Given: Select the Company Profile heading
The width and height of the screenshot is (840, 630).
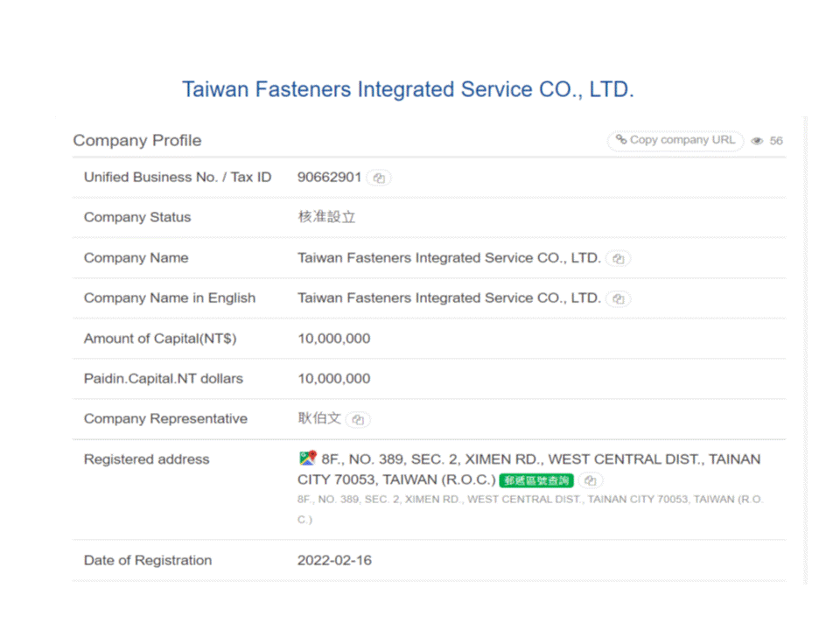Looking at the screenshot, I should (x=137, y=140).
